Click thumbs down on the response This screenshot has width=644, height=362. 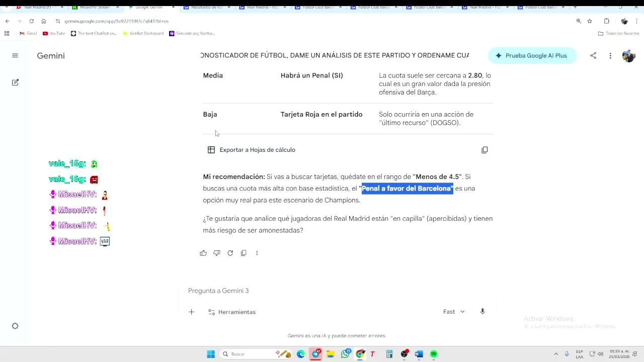[217, 253]
